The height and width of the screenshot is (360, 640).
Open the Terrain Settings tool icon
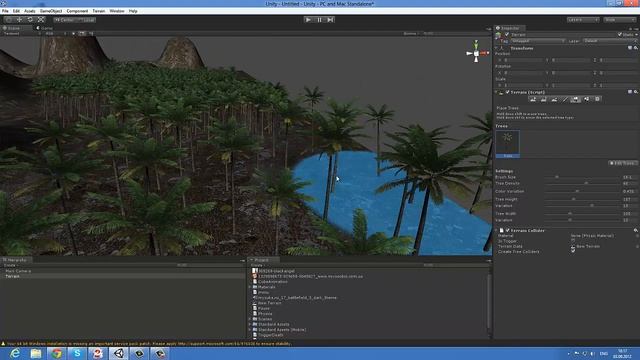[x=597, y=99]
